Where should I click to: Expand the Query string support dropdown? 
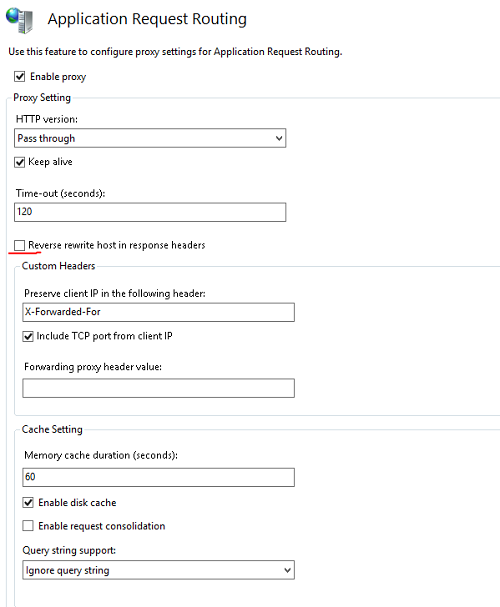pyautogui.click(x=159, y=570)
